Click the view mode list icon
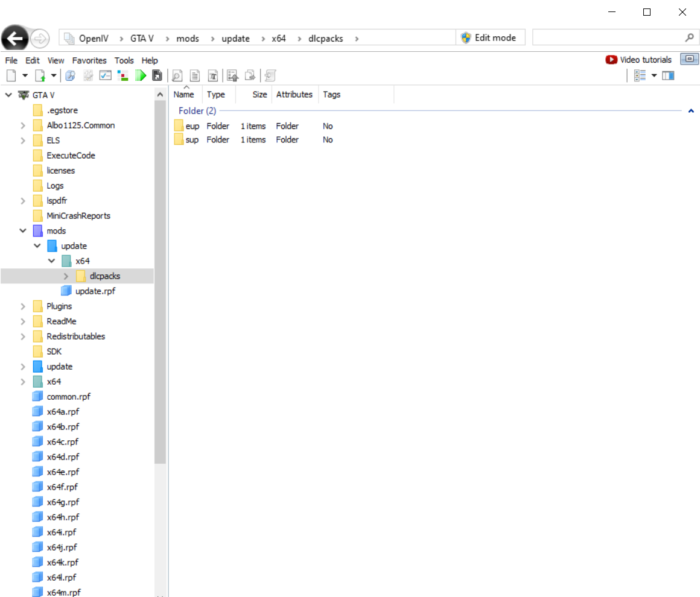The image size is (700, 597). [640, 75]
